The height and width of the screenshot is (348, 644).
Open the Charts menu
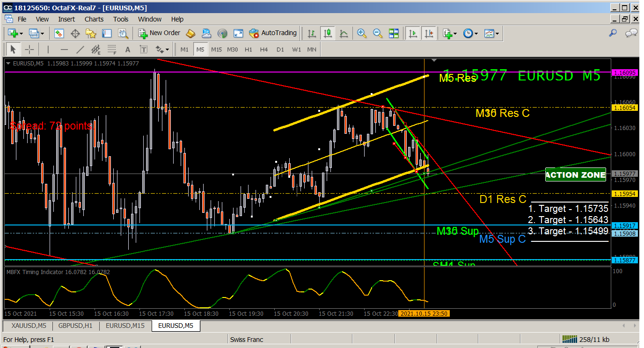94,19
